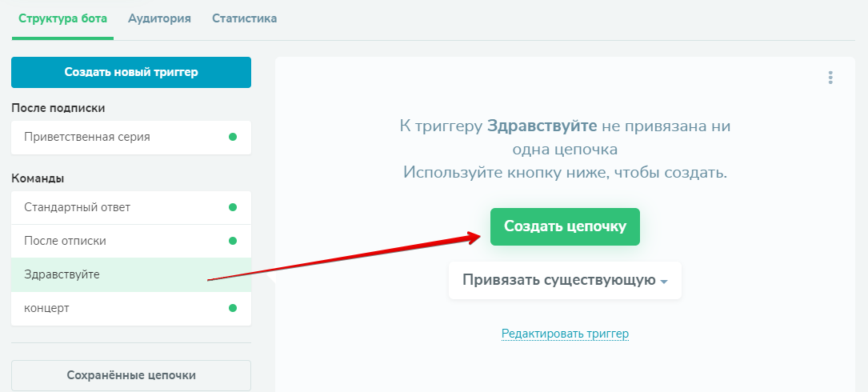Select the Стандартный ответ command

click(131, 208)
